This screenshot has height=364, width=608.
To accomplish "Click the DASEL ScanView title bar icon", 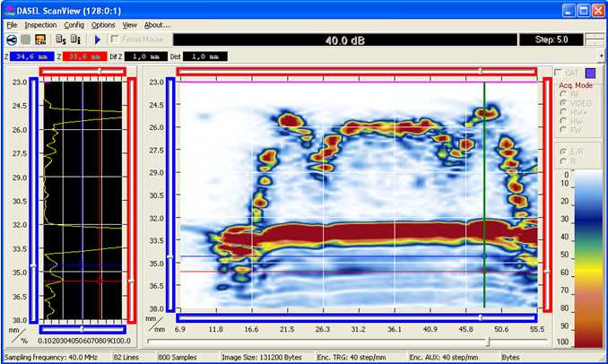I will (x=10, y=10).
